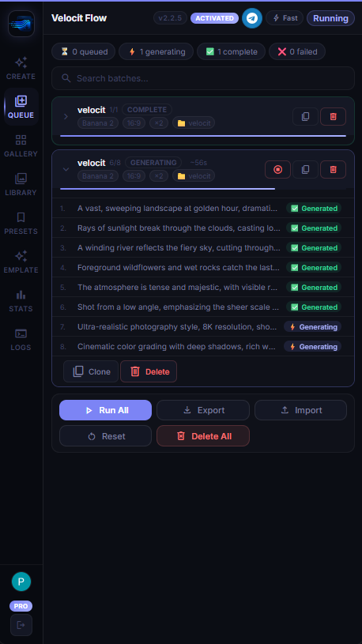Focus the Search batches field
The image size is (362, 644).
point(203,78)
